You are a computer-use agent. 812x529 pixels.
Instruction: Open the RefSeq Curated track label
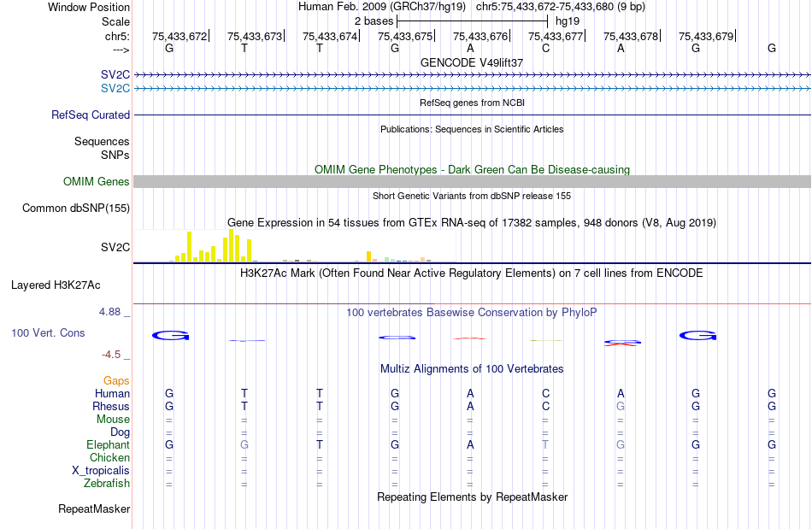(x=90, y=115)
